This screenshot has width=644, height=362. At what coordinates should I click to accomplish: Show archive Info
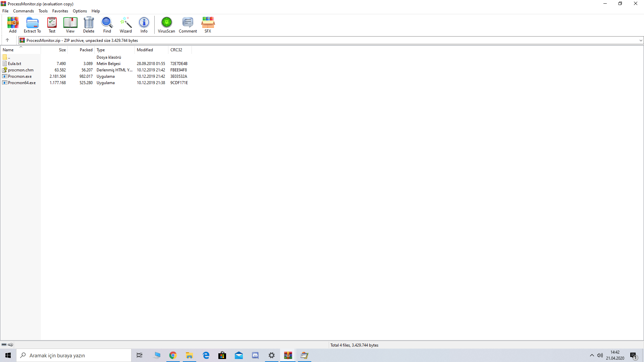(144, 25)
